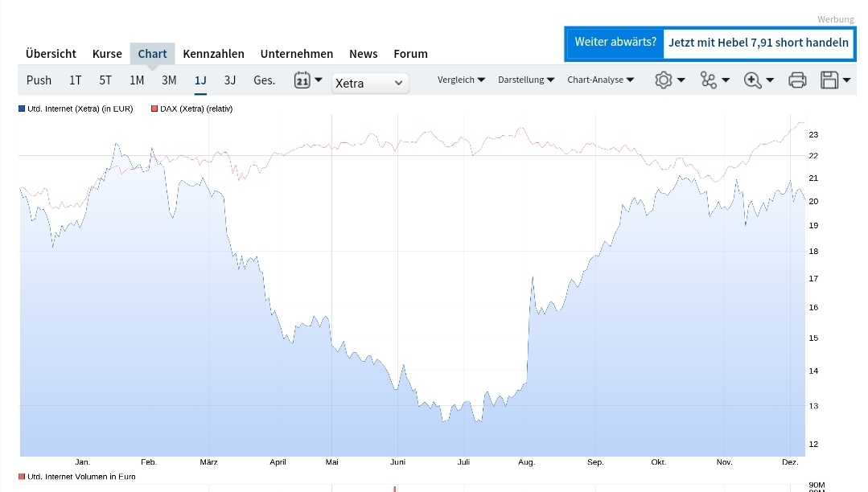Click the Utd. Internet Volumen legend marker
This screenshot has width=868, height=492.
pyautogui.click(x=22, y=477)
